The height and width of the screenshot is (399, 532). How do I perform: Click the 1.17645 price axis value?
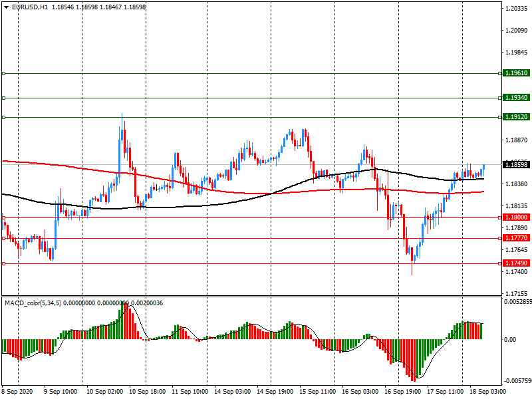[517, 250]
